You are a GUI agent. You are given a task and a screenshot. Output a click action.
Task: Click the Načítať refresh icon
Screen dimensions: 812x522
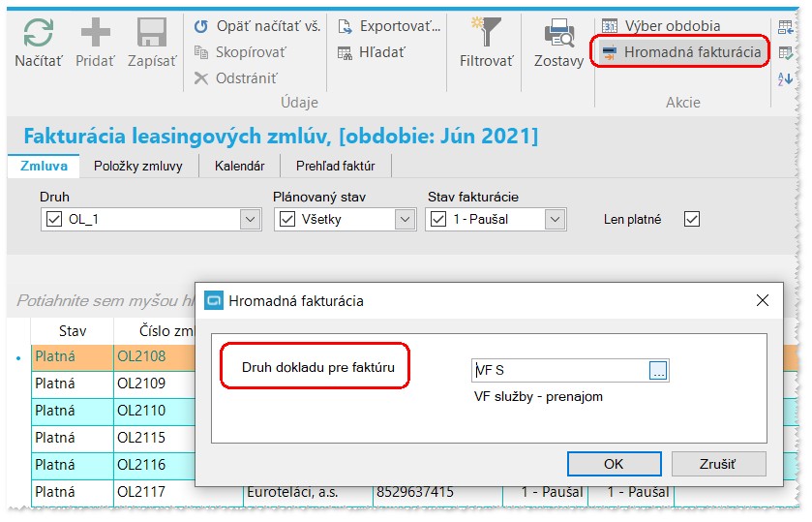[39, 33]
